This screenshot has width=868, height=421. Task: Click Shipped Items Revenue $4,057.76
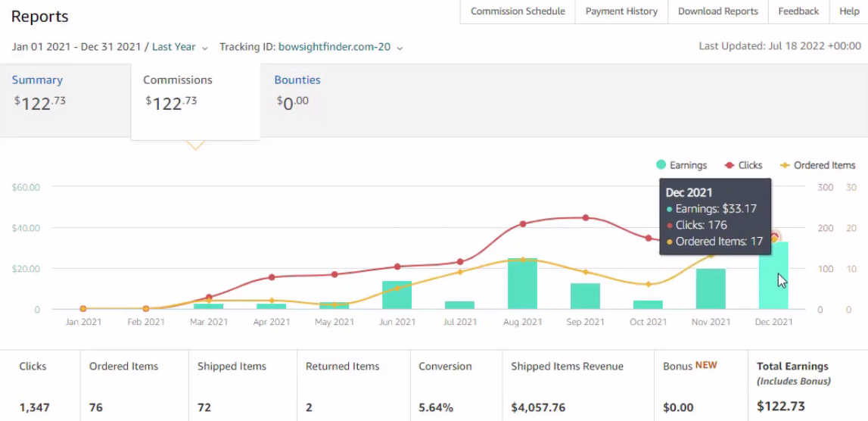click(538, 407)
